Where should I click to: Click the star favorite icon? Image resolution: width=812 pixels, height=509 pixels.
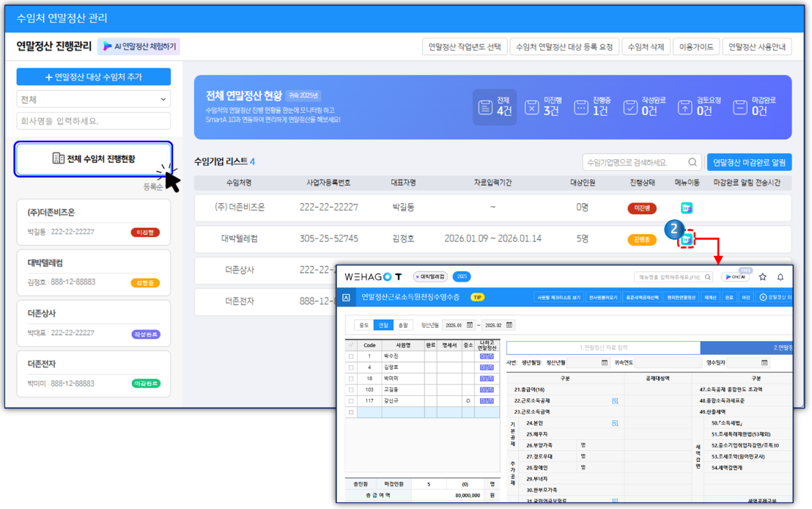(x=763, y=277)
